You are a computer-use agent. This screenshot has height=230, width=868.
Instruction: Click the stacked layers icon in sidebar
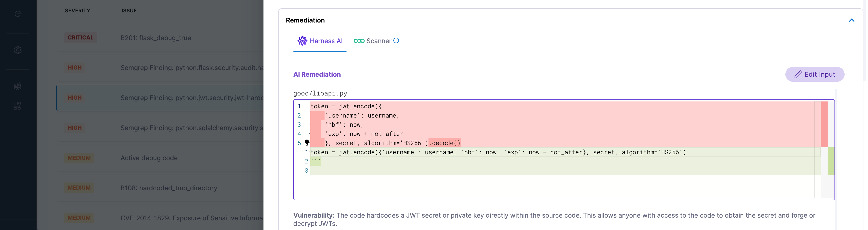[17, 86]
